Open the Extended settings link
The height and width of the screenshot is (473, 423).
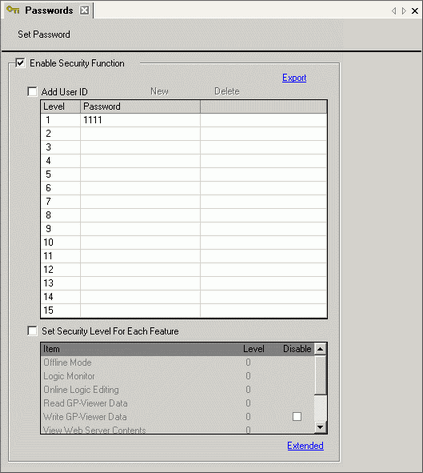[305, 446]
